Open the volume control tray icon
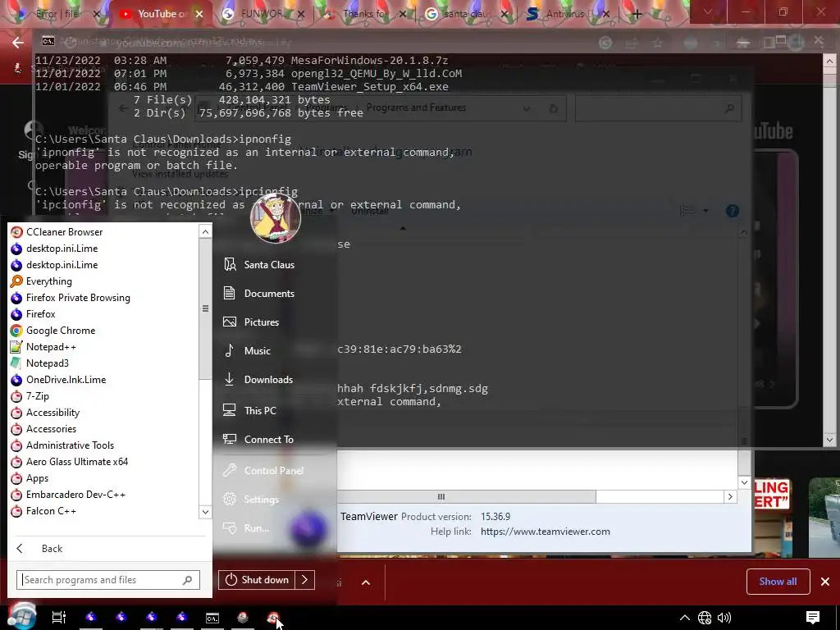840x630 pixels. [x=724, y=618]
